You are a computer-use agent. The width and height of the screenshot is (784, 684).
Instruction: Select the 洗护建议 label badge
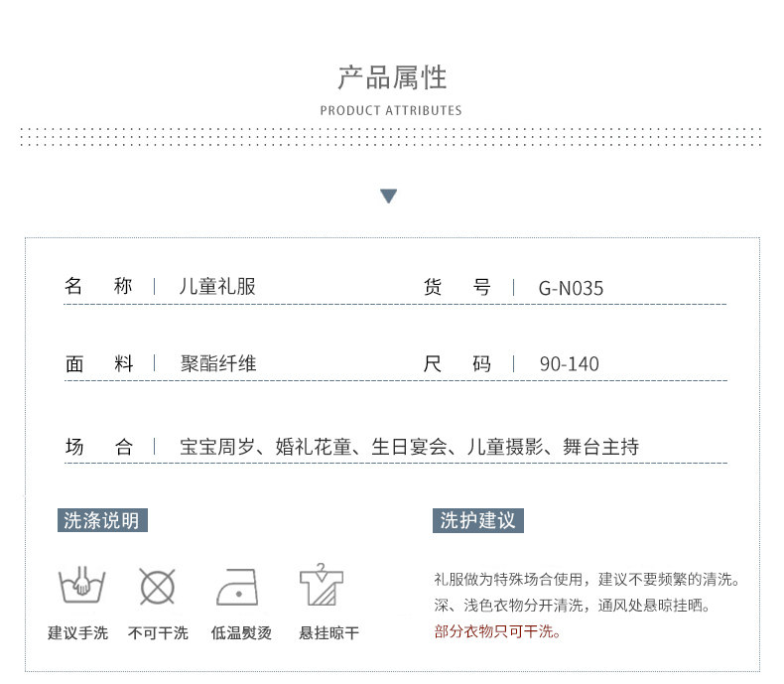click(x=478, y=520)
